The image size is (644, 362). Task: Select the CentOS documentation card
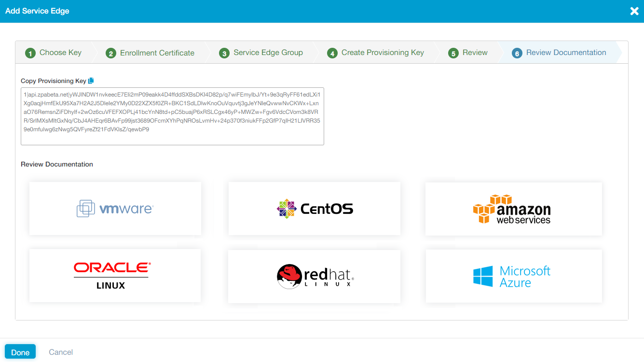(314, 209)
